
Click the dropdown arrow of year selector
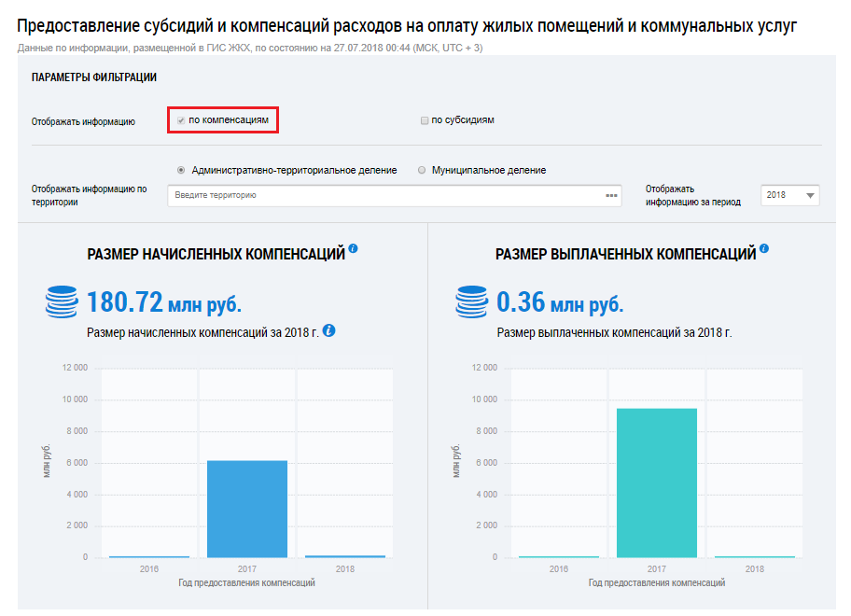tap(810, 196)
